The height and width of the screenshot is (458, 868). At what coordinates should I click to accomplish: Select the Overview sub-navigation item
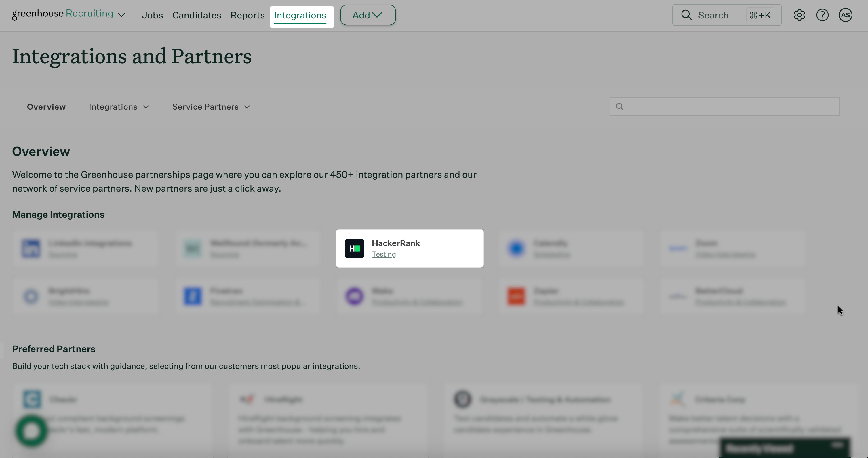pos(46,107)
